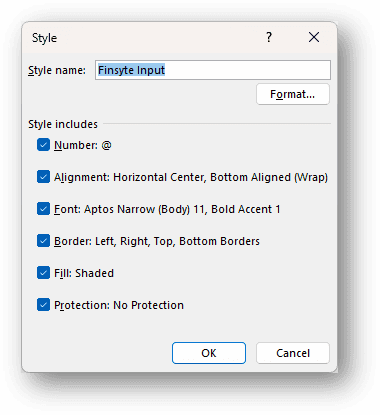
Task: Open the Format... options
Action: [293, 94]
